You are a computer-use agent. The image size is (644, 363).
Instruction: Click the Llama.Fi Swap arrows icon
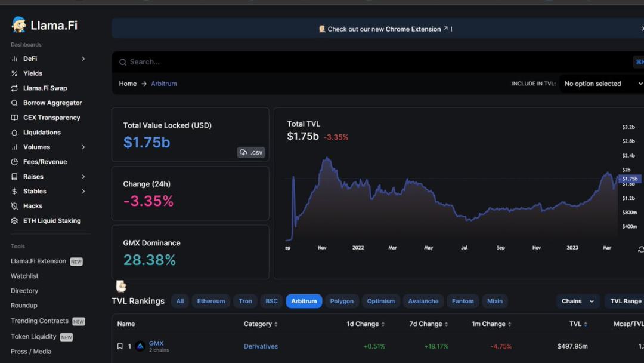(14, 88)
